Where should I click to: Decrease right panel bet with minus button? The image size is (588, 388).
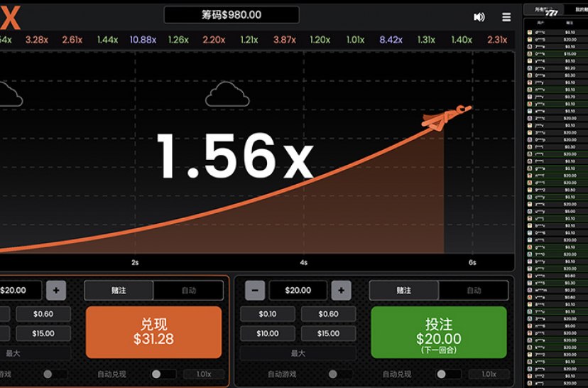pos(255,291)
